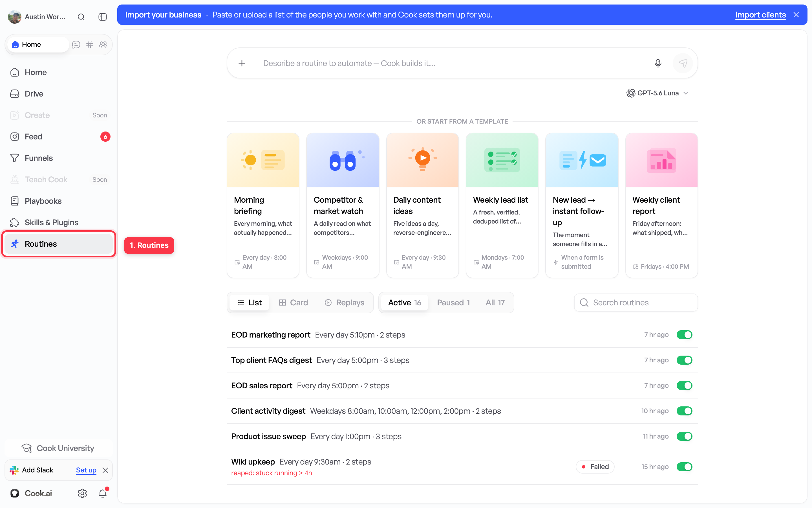
Task: Show All 17 routines
Action: click(x=495, y=302)
